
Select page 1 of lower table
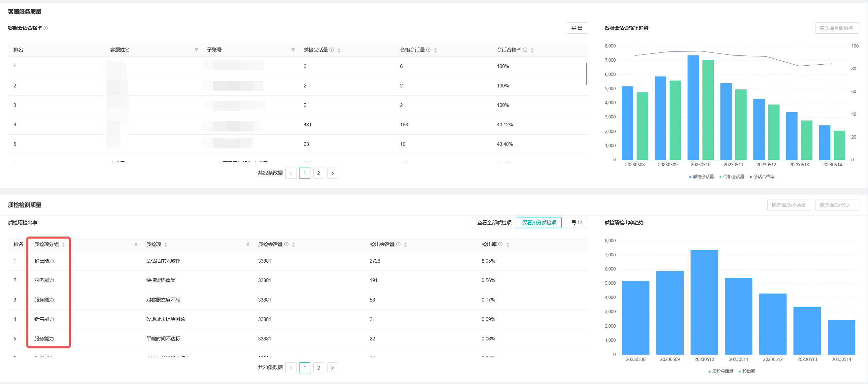(305, 368)
